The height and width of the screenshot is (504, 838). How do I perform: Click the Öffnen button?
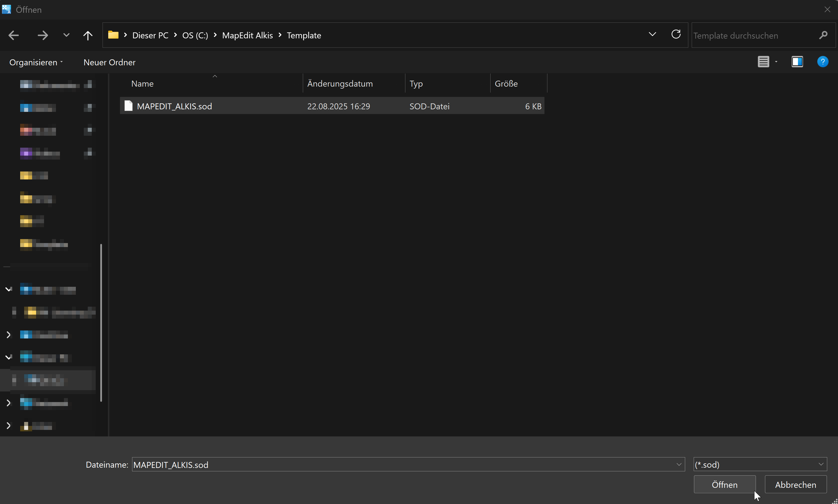pos(724,485)
